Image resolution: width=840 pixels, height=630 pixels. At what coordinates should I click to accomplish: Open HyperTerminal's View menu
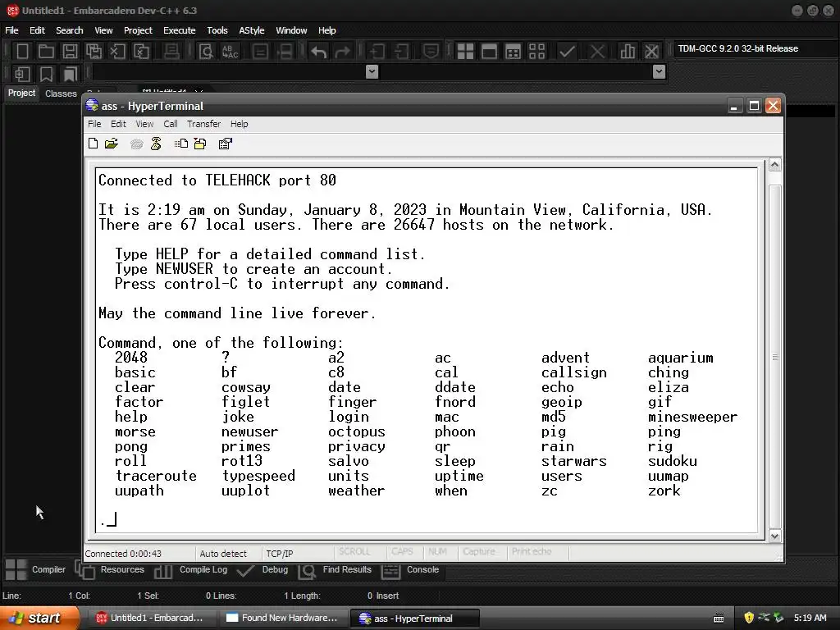144,124
